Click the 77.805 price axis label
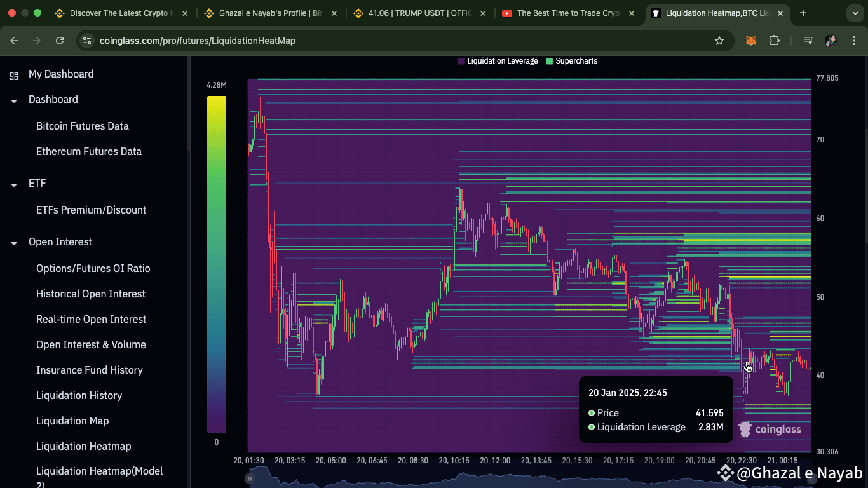This screenshot has width=868, height=488. click(827, 78)
